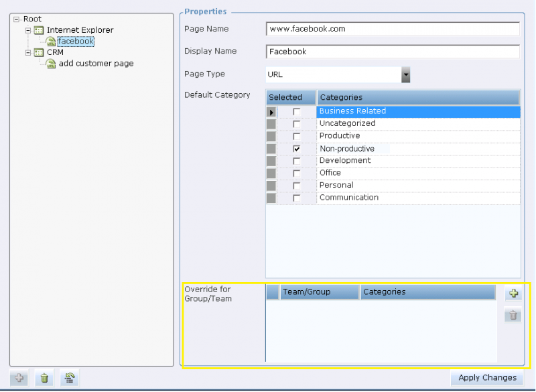Image resolution: width=536 pixels, height=392 pixels.
Task: Click the CRM application icon in tree
Action: tap(39, 52)
